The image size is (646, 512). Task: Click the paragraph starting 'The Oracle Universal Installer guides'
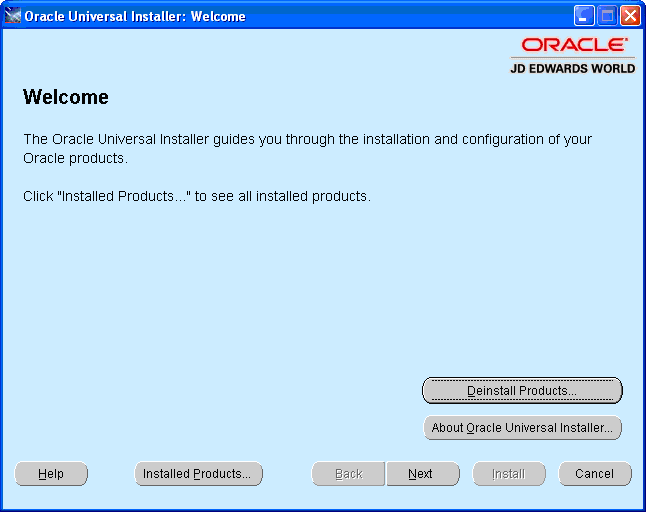307,149
